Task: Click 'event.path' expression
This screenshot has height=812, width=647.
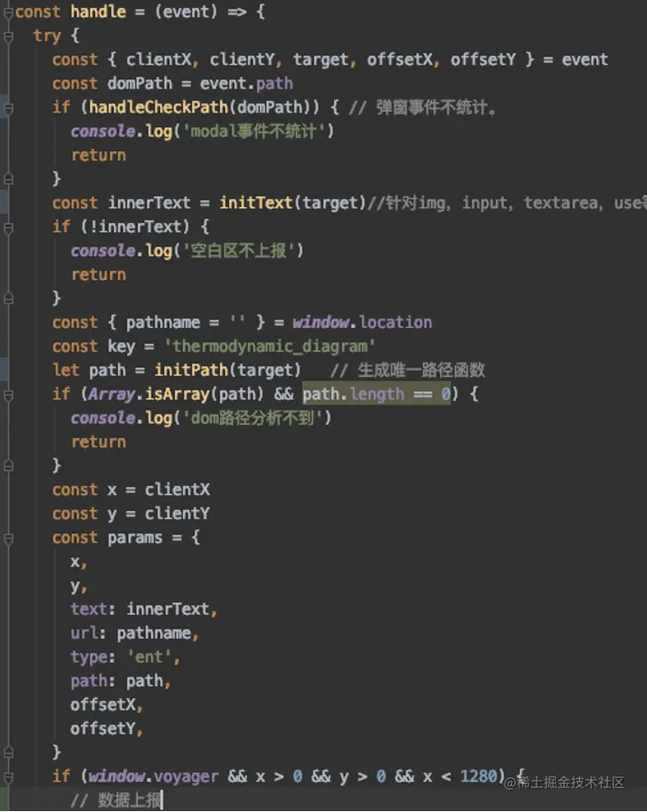Action: [247, 84]
